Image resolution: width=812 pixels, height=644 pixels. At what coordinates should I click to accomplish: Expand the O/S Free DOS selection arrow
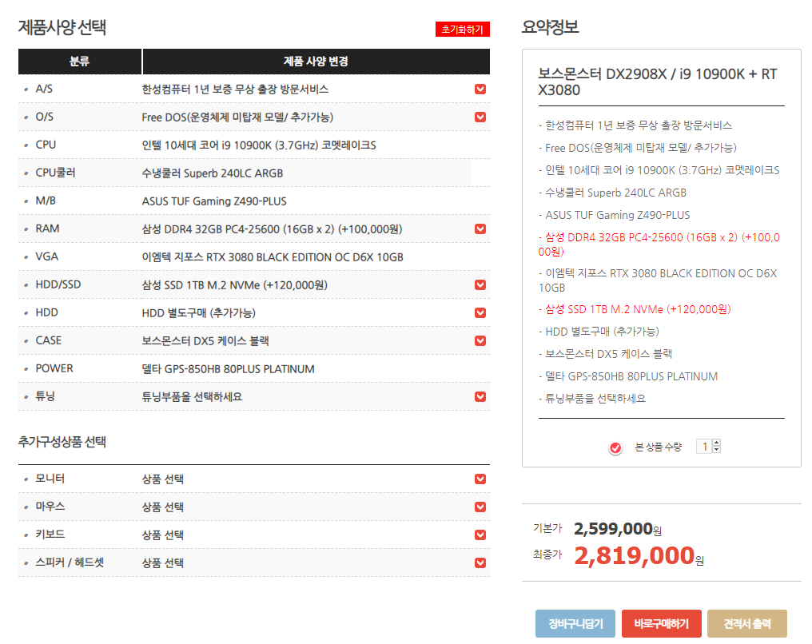click(480, 117)
